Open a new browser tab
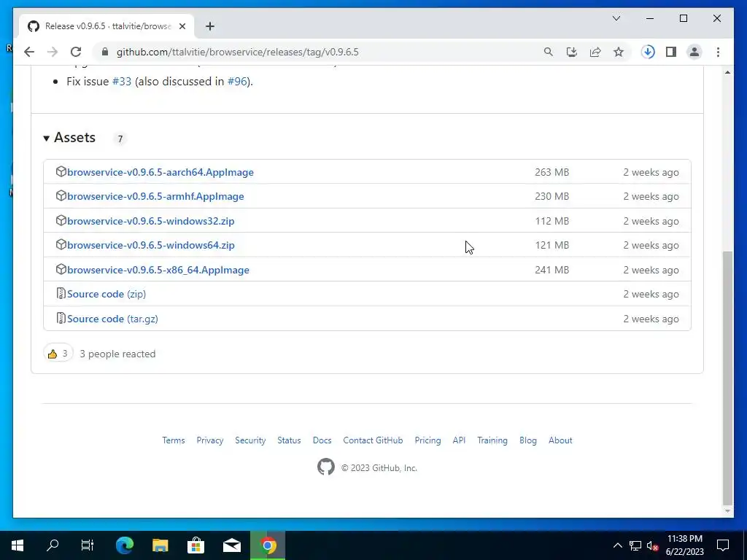747x560 pixels. tap(210, 26)
